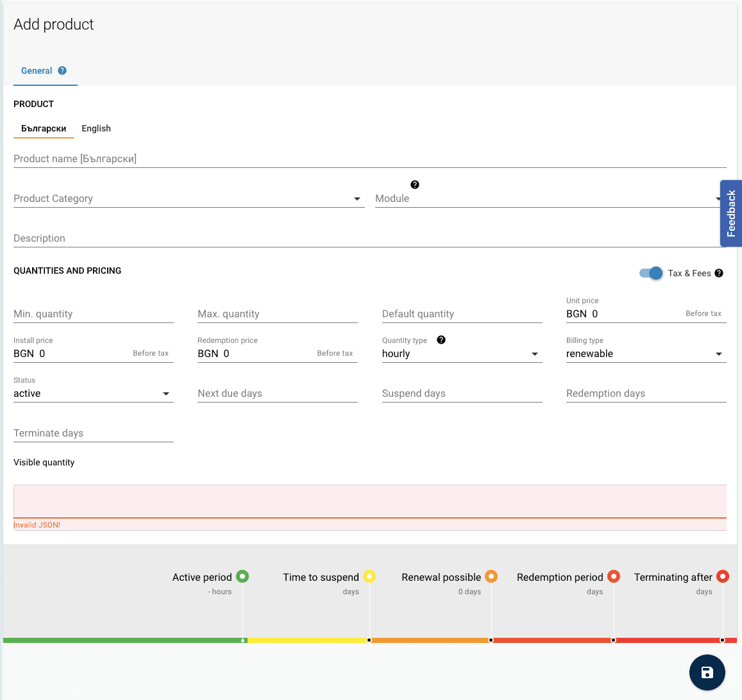Select the Terminating after marker

click(723, 576)
